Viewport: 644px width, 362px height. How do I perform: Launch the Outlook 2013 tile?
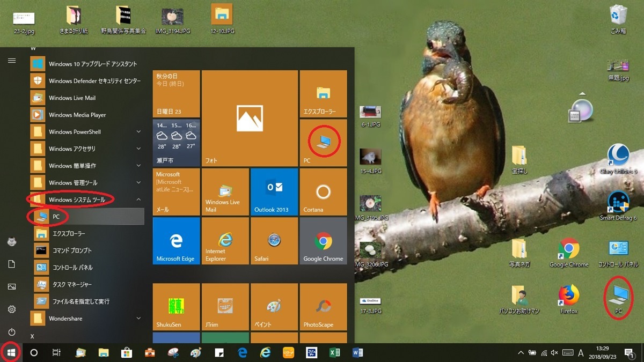[274, 192]
